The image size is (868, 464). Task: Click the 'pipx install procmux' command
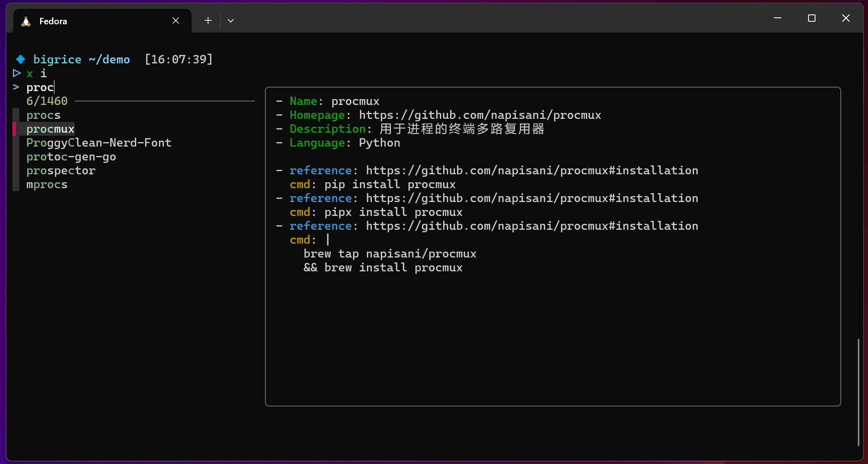tap(394, 212)
